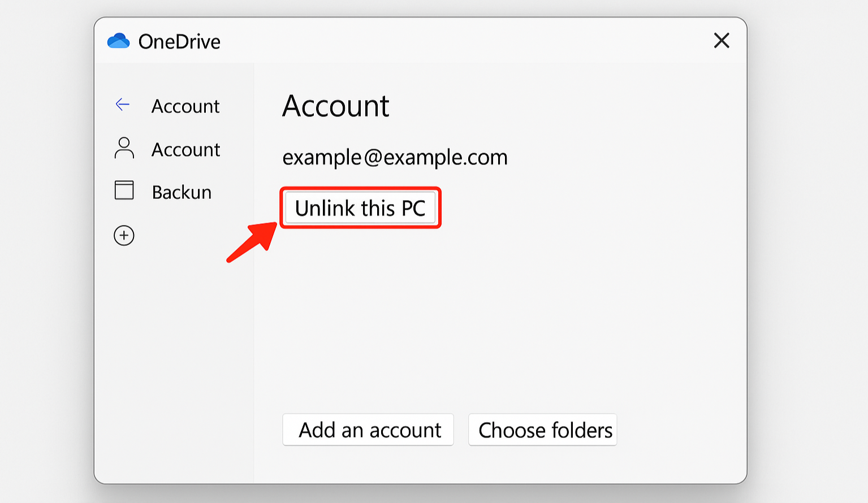This screenshot has width=868, height=503.
Task: Click the person Account icon in sidebar
Action: tap(124, 148)
